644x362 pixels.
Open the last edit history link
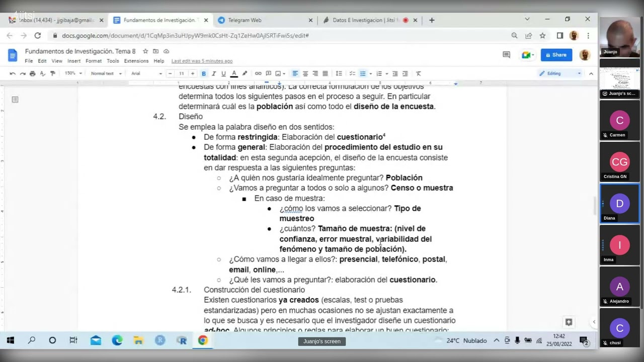coord(202,61)
